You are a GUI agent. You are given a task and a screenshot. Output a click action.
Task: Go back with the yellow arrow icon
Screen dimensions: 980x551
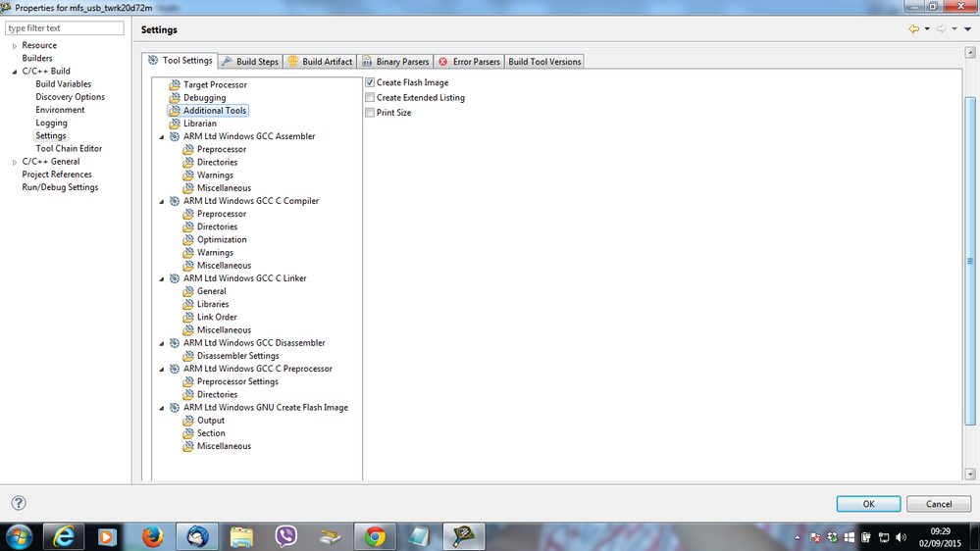[x=913, y=28]
